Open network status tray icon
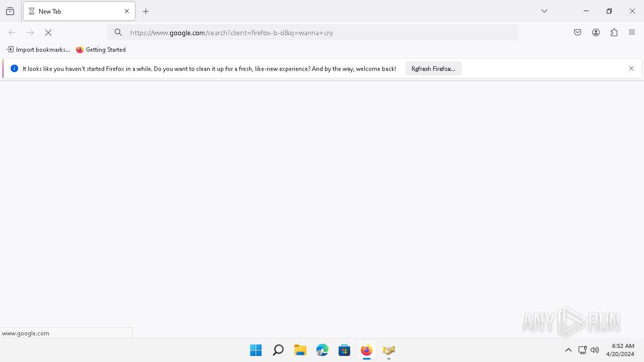 583,350
